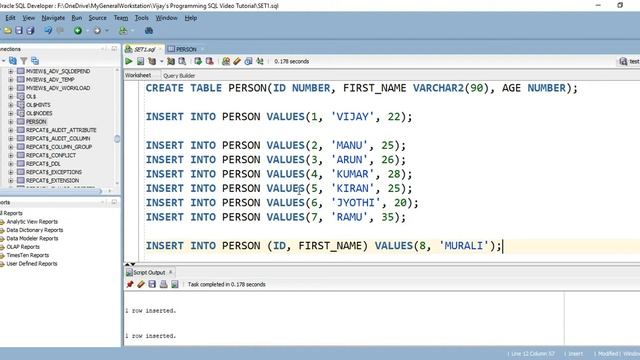Expand the OL$HINTS node
The image size is (640, 360).
11,105
